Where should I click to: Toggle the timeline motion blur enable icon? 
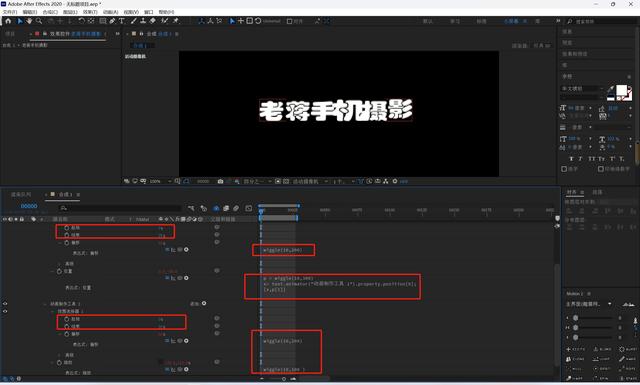point(236,208)
